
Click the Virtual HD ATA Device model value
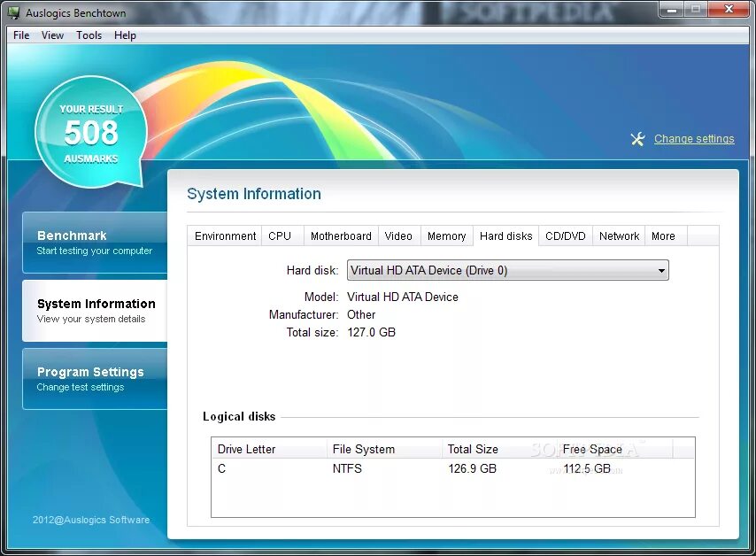point(403,297)
